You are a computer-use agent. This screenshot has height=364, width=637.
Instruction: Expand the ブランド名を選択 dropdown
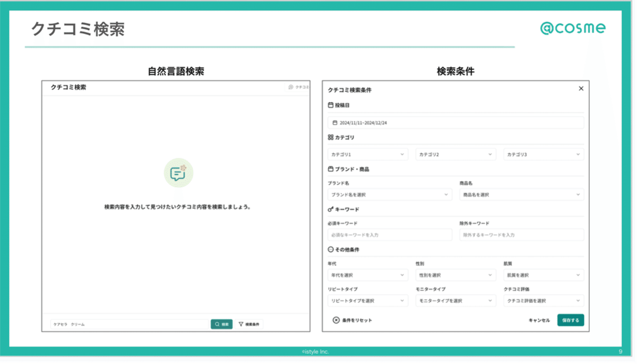coord(390,195)
